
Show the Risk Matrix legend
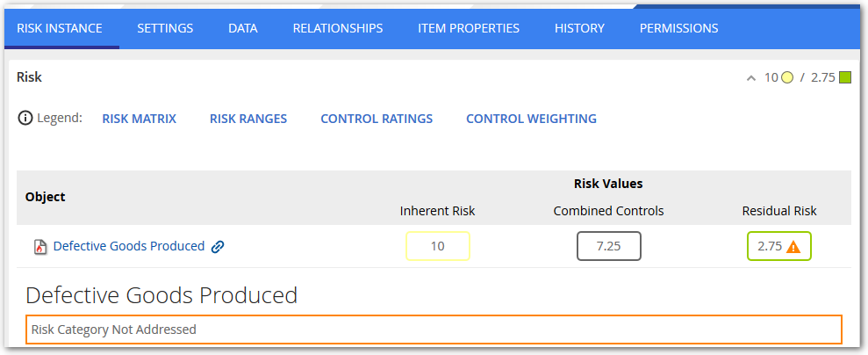(140, 119)
